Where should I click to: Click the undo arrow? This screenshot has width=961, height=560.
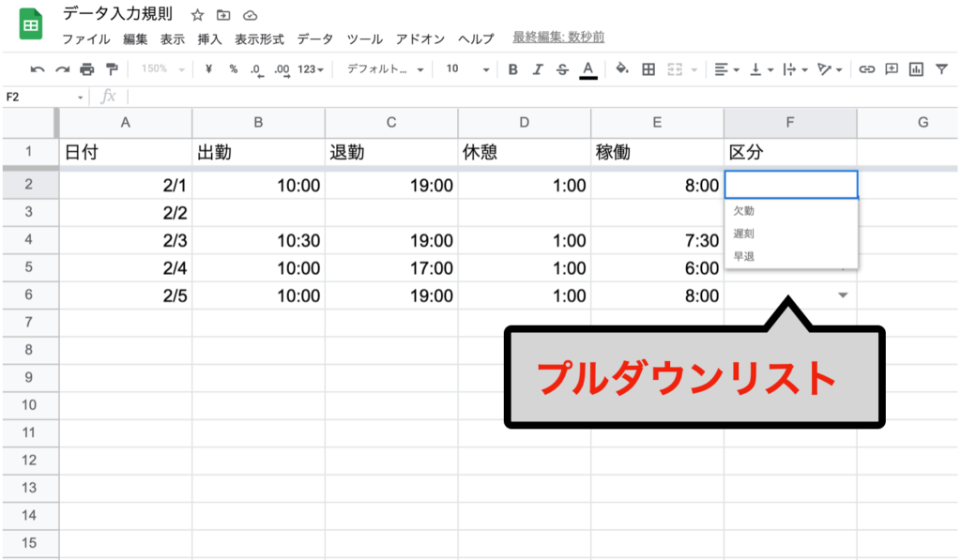(38, 69)
